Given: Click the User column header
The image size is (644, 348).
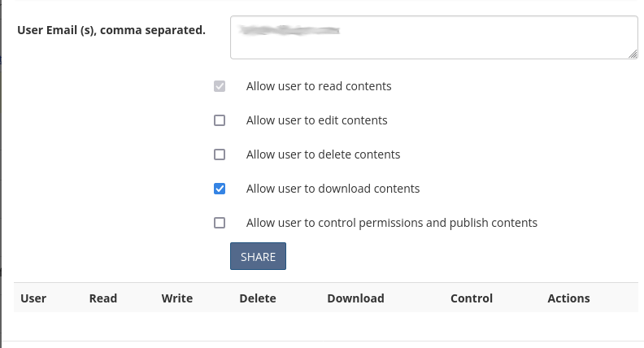Looking at the screenshot, I should point(33,298).
